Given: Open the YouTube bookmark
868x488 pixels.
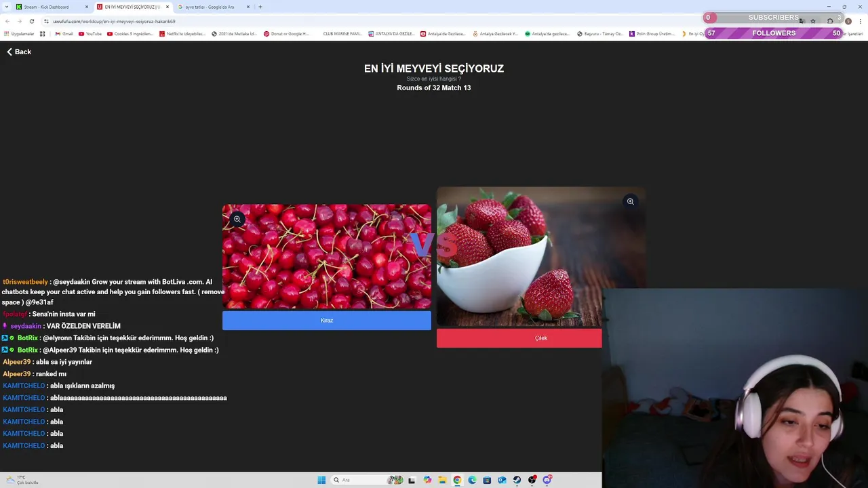Looking at the screenshot, I should tap(90, 33).
